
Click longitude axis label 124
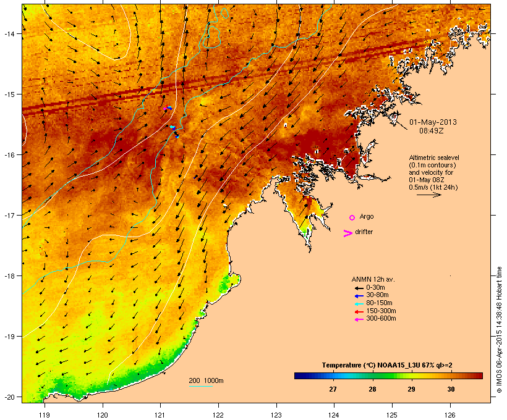click(334, 415)
